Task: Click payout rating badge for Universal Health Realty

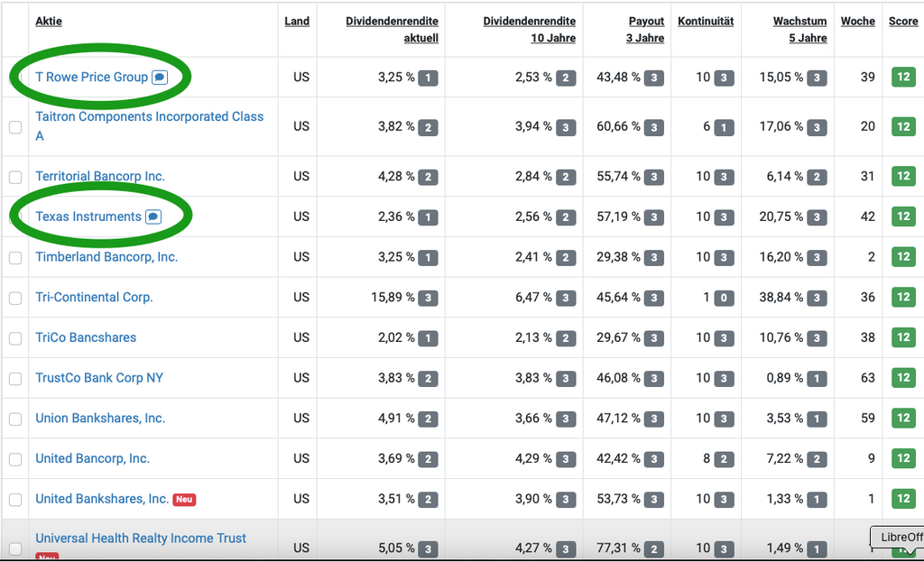Action: tap(654, 548)
